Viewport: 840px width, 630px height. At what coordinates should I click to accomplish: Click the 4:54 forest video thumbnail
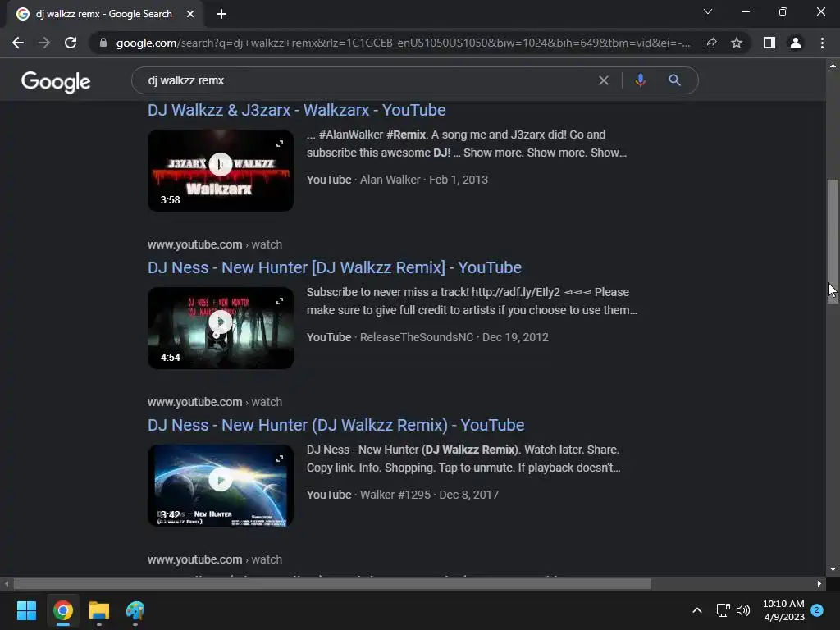pyautogui.click(x=220, y=328)
